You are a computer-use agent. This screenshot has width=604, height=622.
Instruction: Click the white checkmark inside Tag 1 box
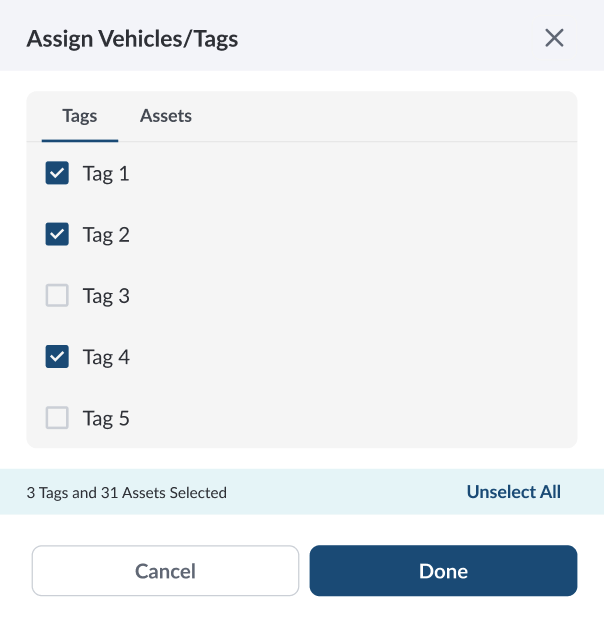[x=57, y=174]
